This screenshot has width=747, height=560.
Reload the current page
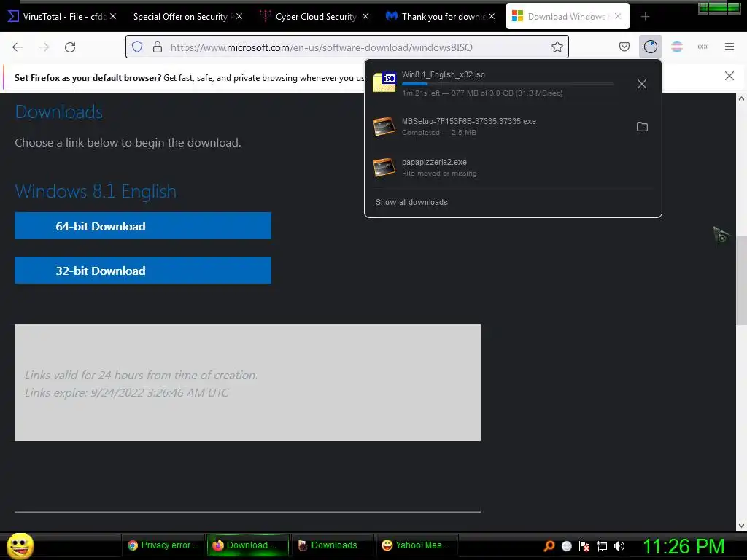(70, 47)
